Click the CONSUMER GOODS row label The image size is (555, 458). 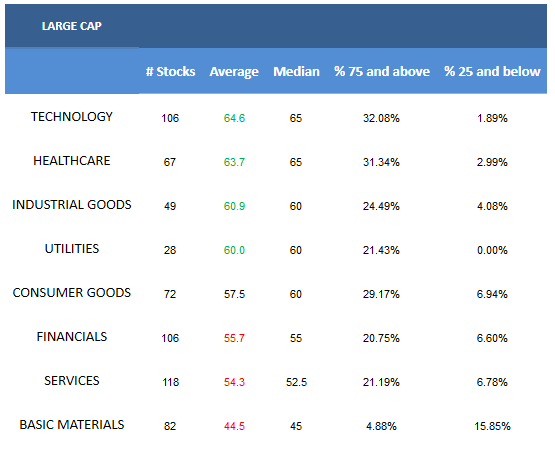point(71,293)
